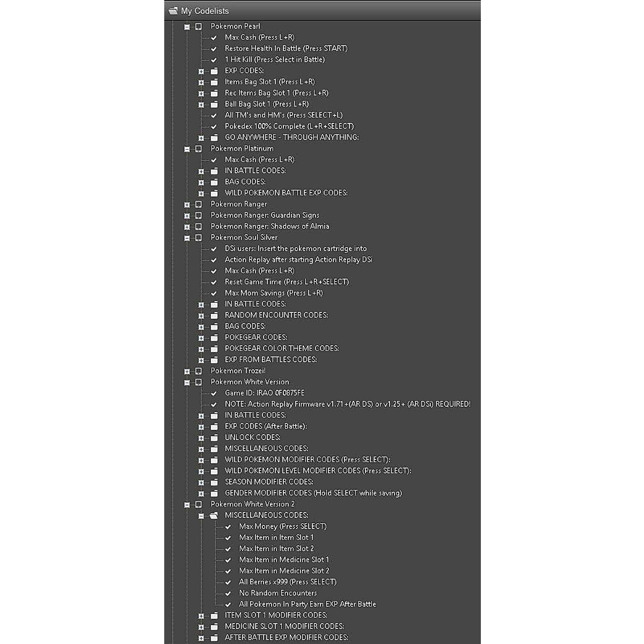Expand the Pokemon Ranger game node
The width and height of the screenshot is (644, 644).
[187, 204]
